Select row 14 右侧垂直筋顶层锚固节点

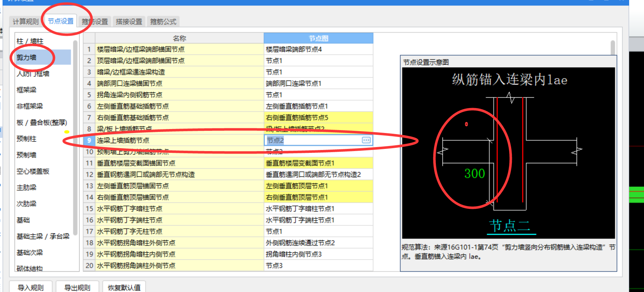tap(180, 197)
